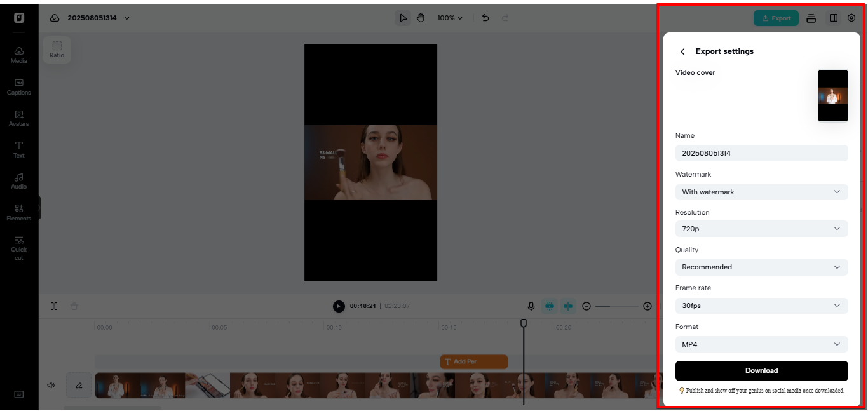Image resolution: width=868 pixels, height=411 pixels.
Task: Click the teal Export button
Action: [776, 18]
